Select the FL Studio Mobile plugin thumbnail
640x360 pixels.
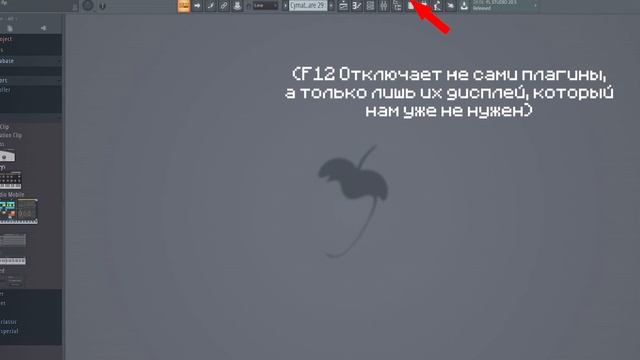point(18,211)
